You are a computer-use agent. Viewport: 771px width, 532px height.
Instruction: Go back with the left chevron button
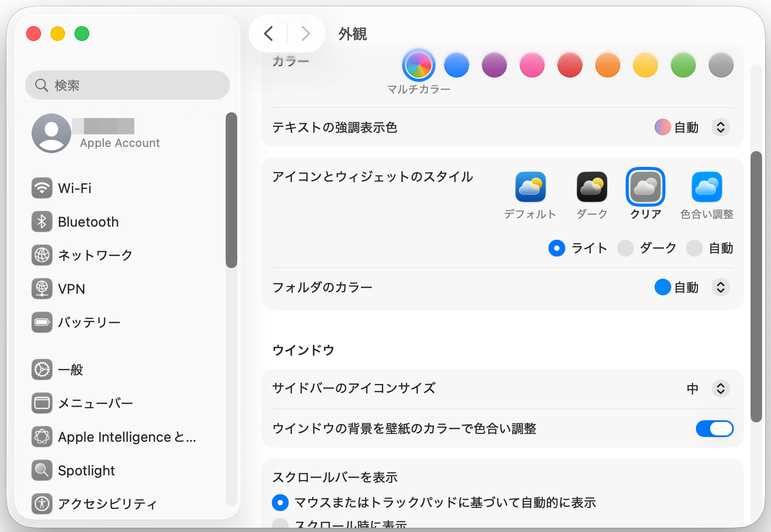coord(269,34)
